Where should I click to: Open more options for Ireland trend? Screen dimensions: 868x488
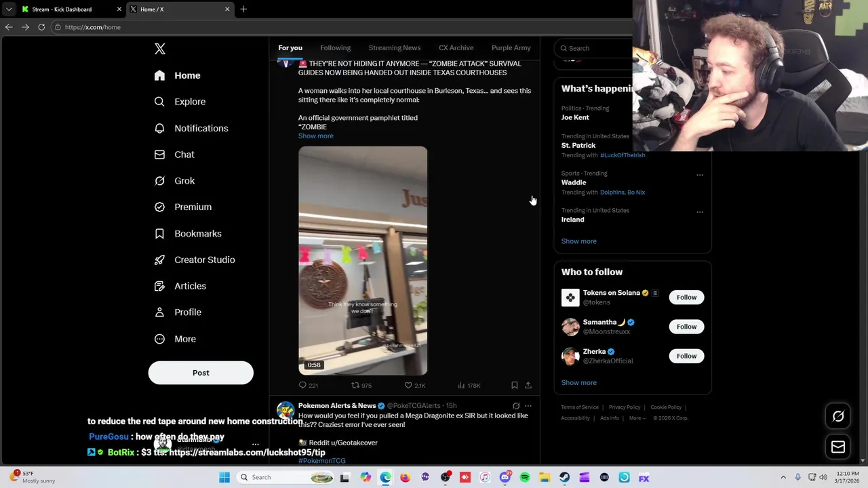(700, 212)
